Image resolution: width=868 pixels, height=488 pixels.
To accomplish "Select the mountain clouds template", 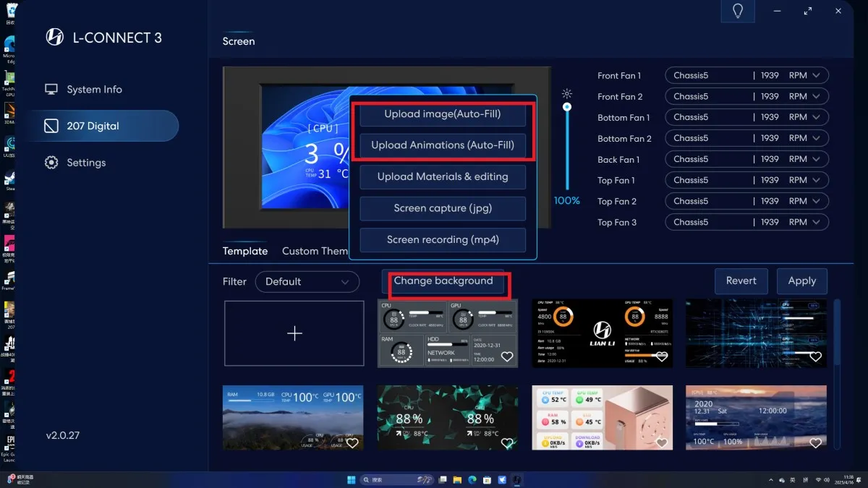I will 293,417.
